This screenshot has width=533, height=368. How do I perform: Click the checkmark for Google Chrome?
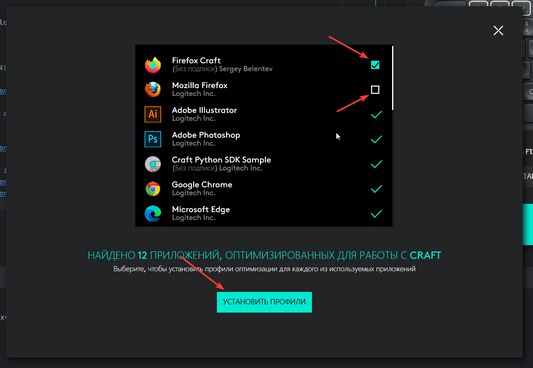click(x=376, y=189)
